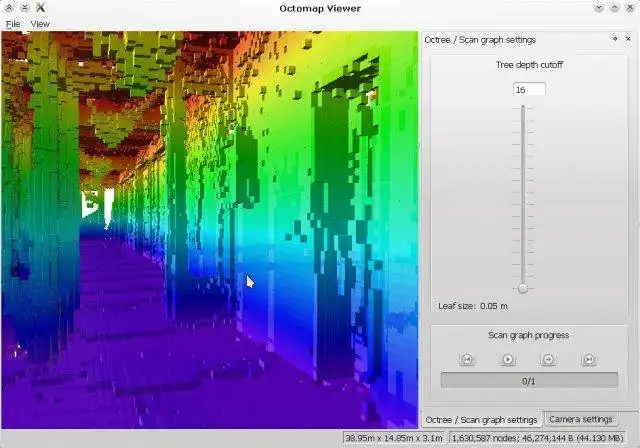
Task: Click the 3D octomap corridor view
Action: coord(209,230)
